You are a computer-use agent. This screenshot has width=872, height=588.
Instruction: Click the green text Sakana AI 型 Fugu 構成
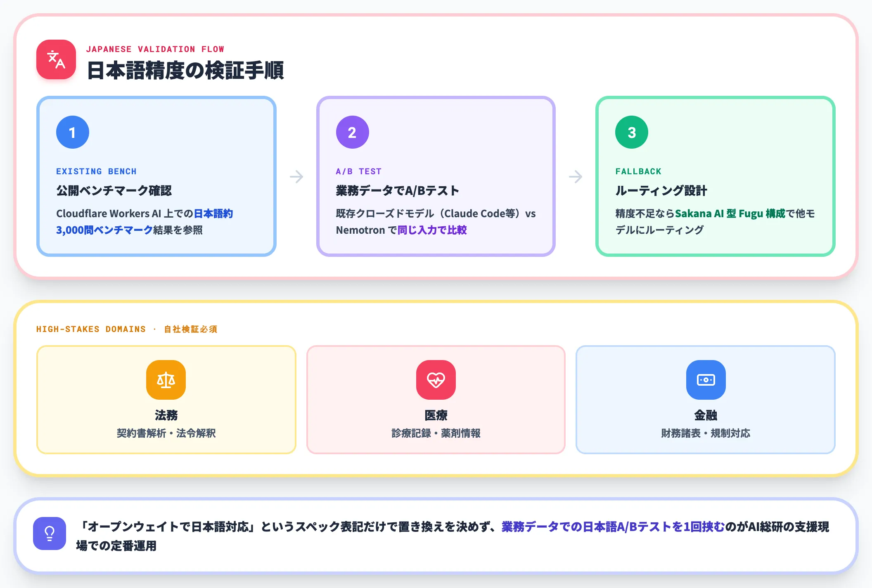coord(730,213)
